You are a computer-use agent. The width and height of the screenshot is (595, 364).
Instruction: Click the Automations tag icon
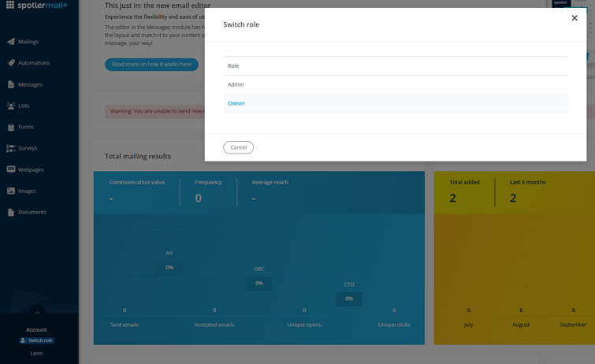click(11, 63)
